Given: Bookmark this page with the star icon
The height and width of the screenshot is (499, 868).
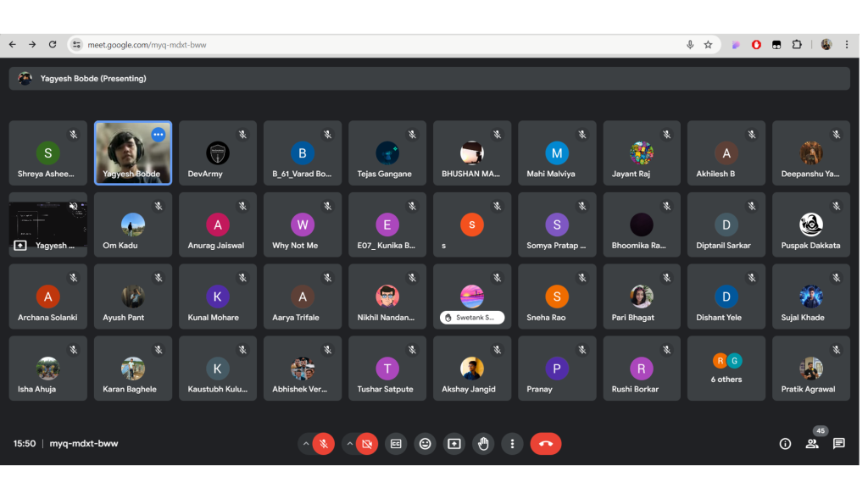Looking at the screenshot, I should tap(708, 45).
